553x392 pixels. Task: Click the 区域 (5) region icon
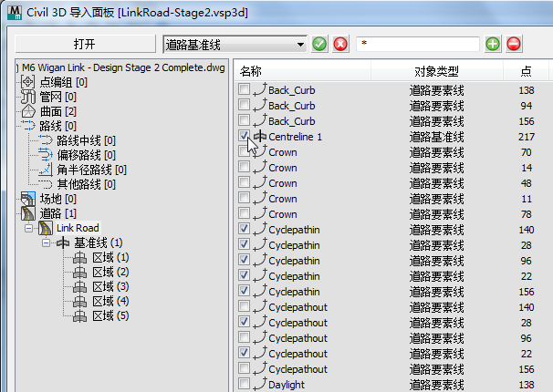click(x=79, y=316)
